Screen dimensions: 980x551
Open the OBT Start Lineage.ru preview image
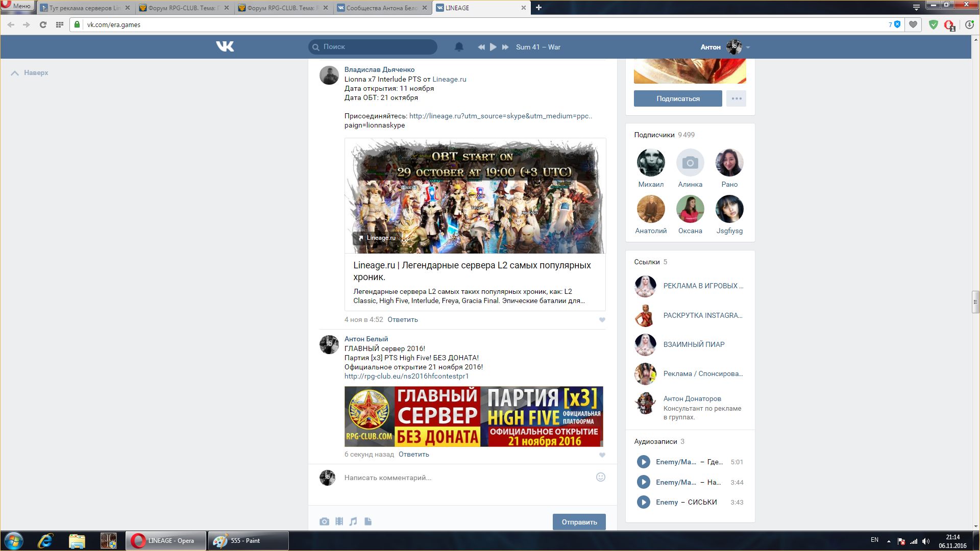475,196
